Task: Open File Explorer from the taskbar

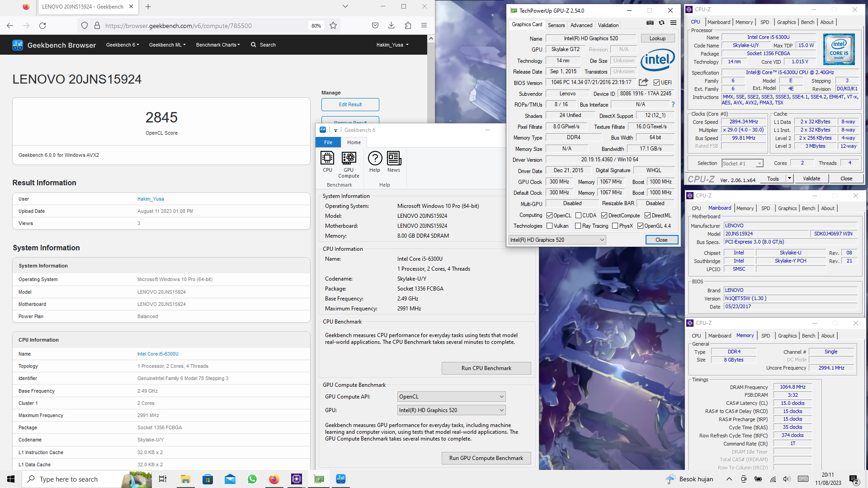Action: click(185, 479)
